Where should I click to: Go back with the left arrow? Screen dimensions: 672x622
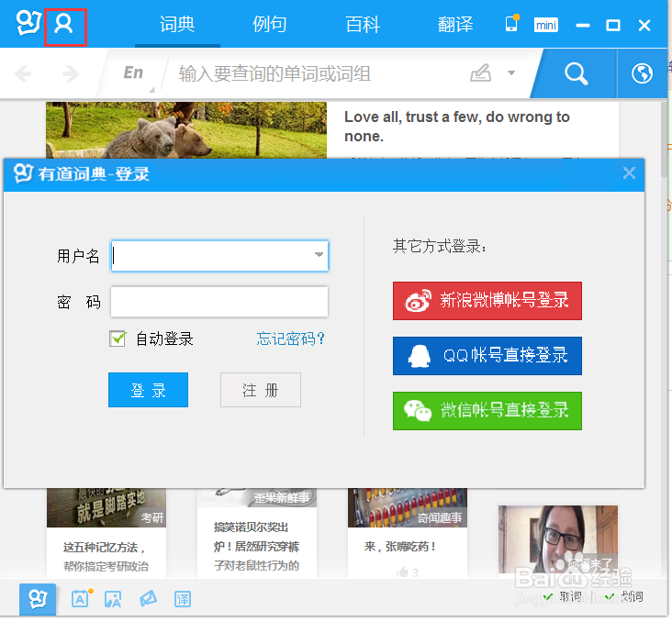pyautogui.click(x=23, y=73)
